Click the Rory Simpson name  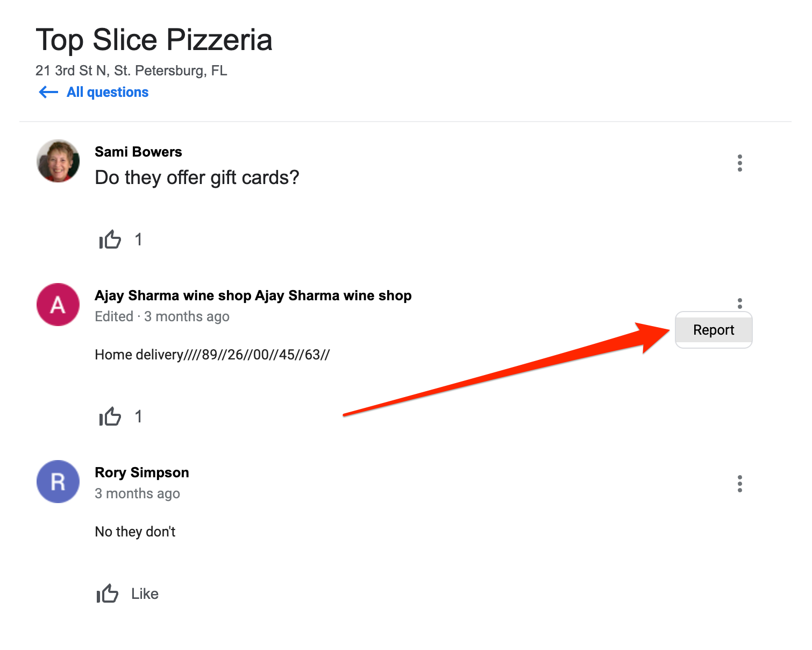click(142, 472)
